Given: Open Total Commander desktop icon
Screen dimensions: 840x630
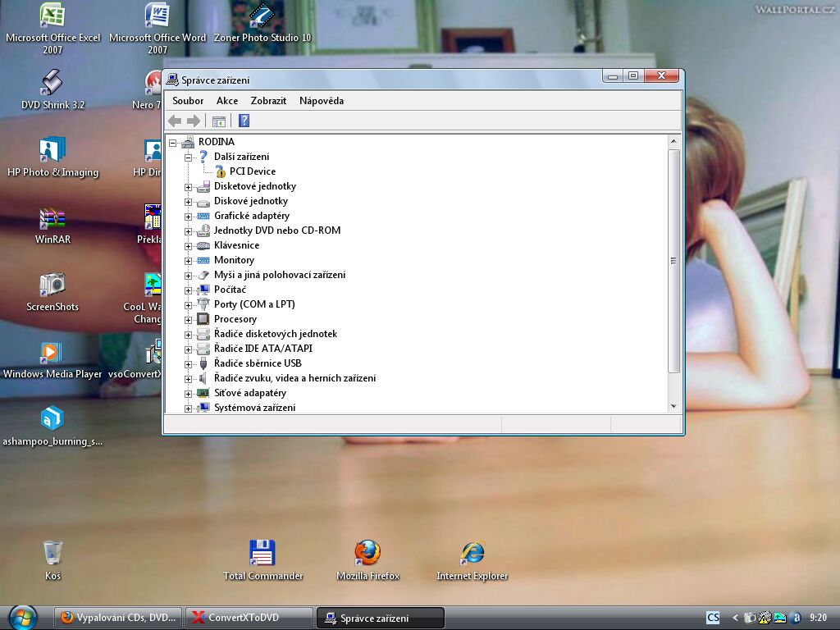Looking at the screenshot, I should tap(262, 553).
